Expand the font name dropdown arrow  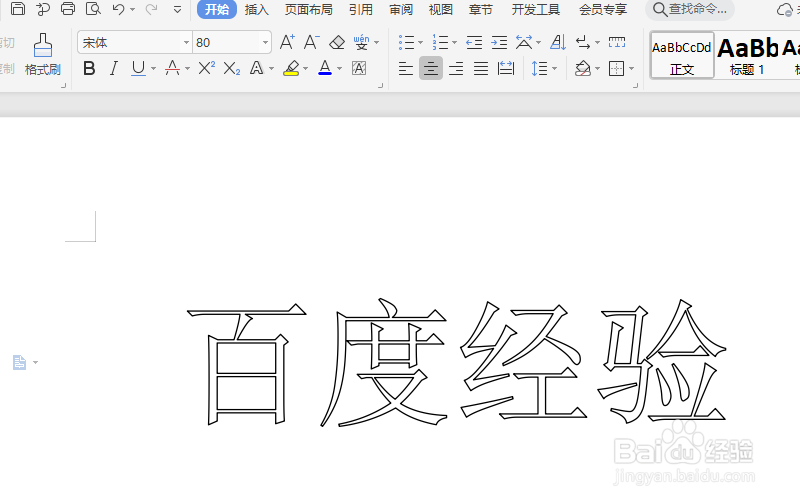pyautogui.click(x=186, y=43)
